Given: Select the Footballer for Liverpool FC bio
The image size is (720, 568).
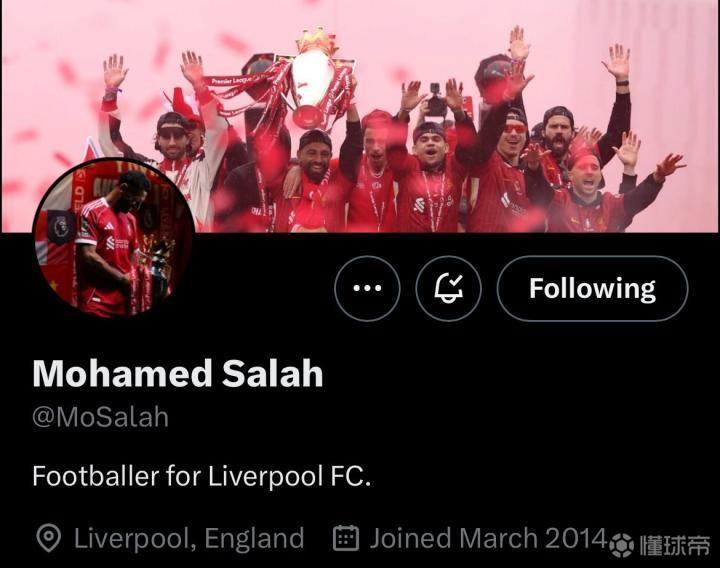Looking at the screenshot, I should (x=202, y=476).
